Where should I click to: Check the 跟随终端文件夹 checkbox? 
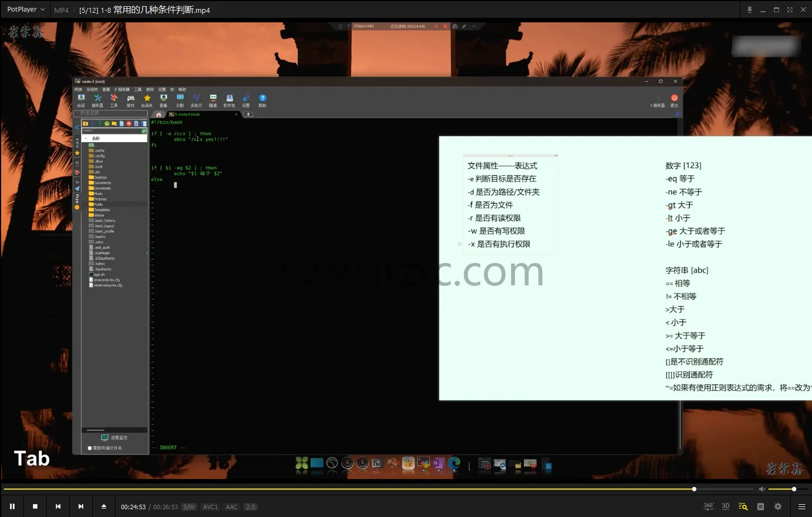[x=89, y=447]
